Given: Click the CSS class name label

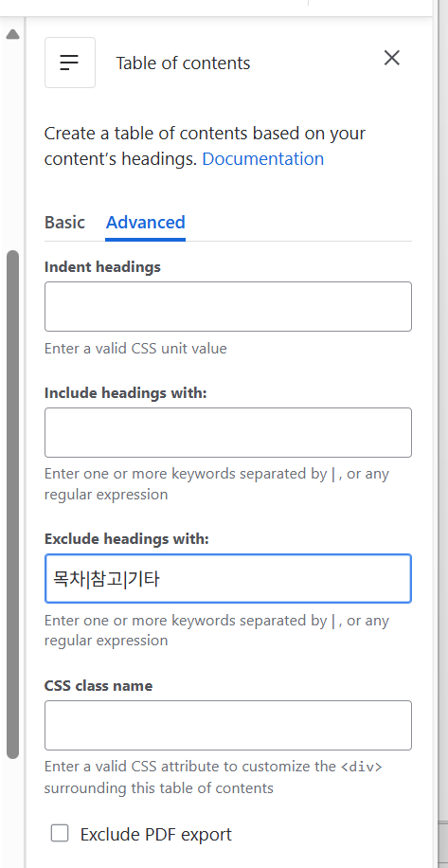Looking at the screenshot, I should click(99, 685).
